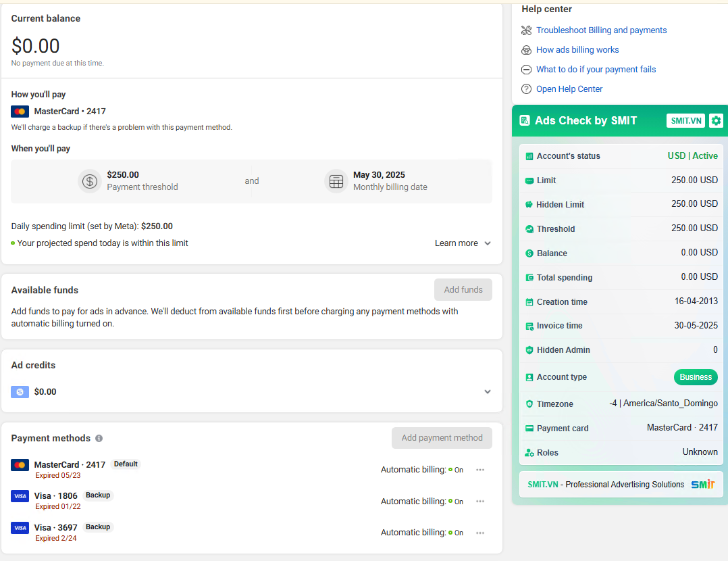Click the Default badge beside MasterCard 2417

click(126, 464)
